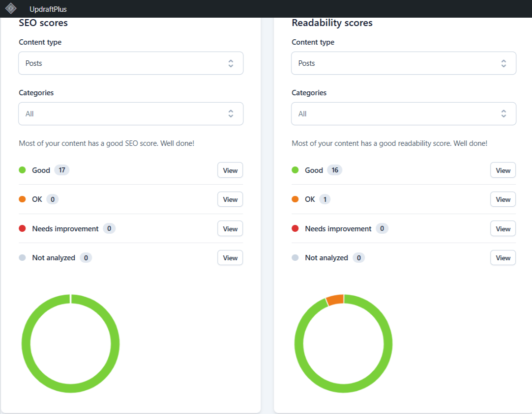Image resolution: width=532 pixels, height=414 pixels.
Task: View SEO posts needing improvement
Action: click(230, 229)
